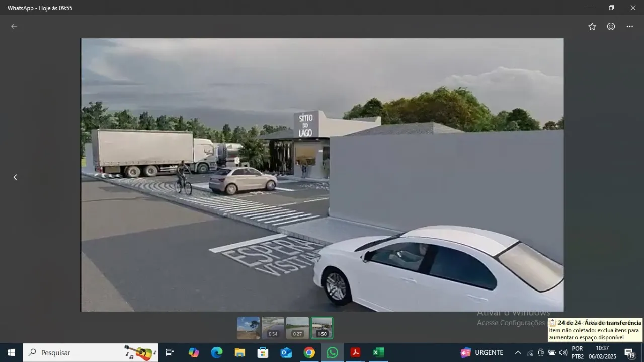Click the back arrow in viewer header
644x362 pixels.
point(14,27)
